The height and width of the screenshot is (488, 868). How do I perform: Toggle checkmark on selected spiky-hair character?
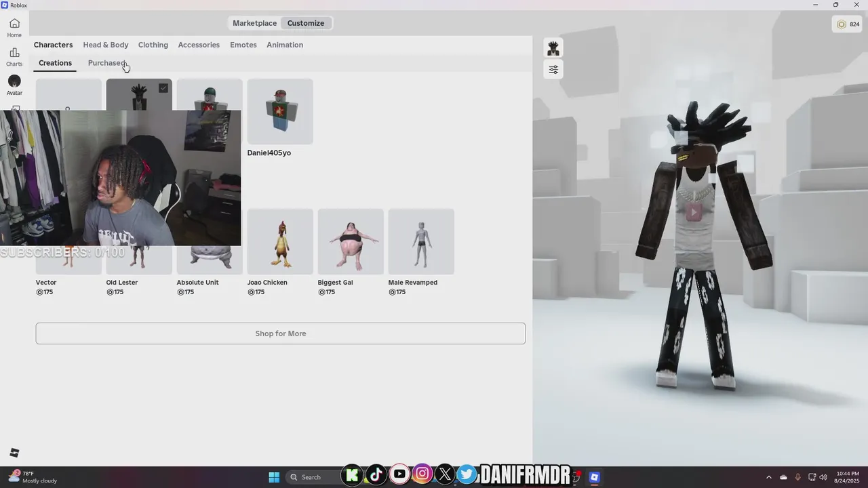(x=163, y=88)
